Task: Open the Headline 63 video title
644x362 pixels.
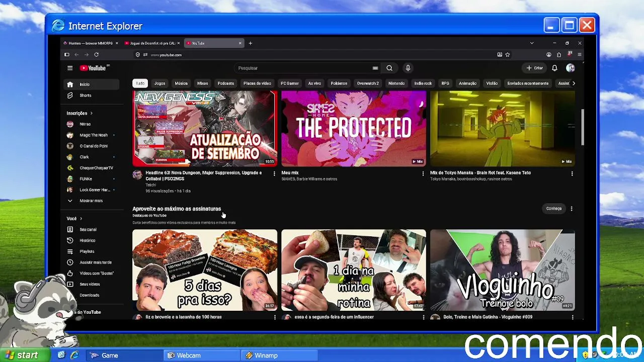Action: (x=204, y=175)
